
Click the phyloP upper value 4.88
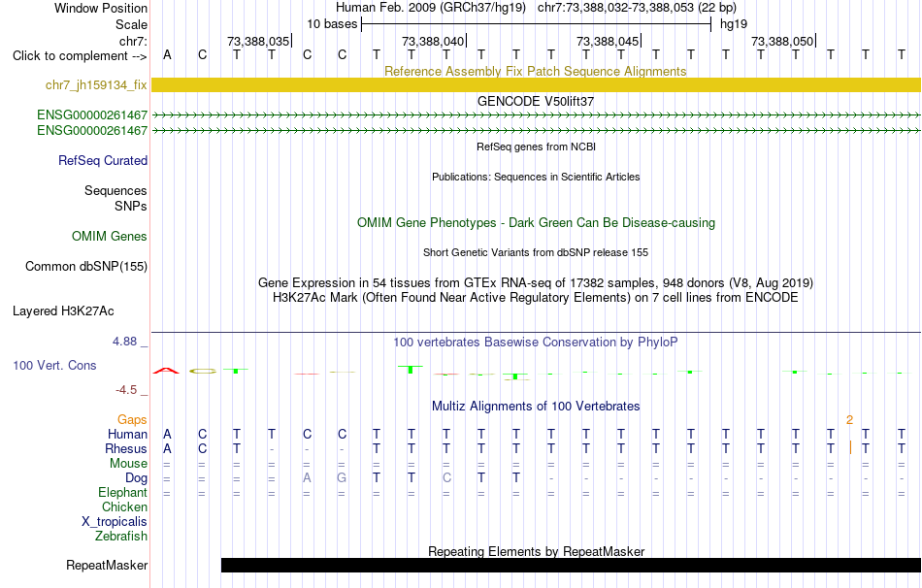pyautogui.click(x=124, y=341)
